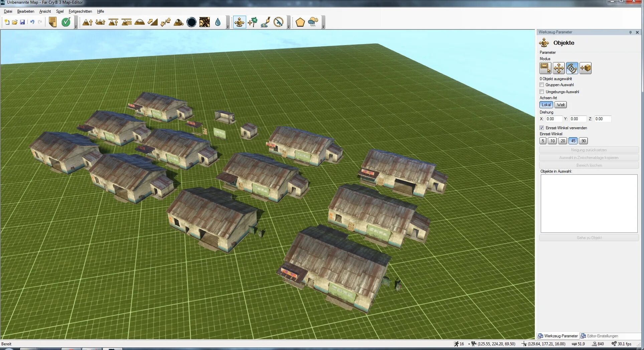Click the Gehe zu Objekt button
Screen dimensions: 644x350
589,238
